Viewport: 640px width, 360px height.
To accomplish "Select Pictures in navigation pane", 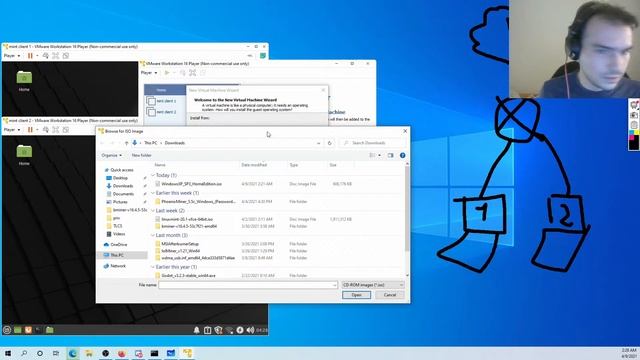I will [120, 202].
